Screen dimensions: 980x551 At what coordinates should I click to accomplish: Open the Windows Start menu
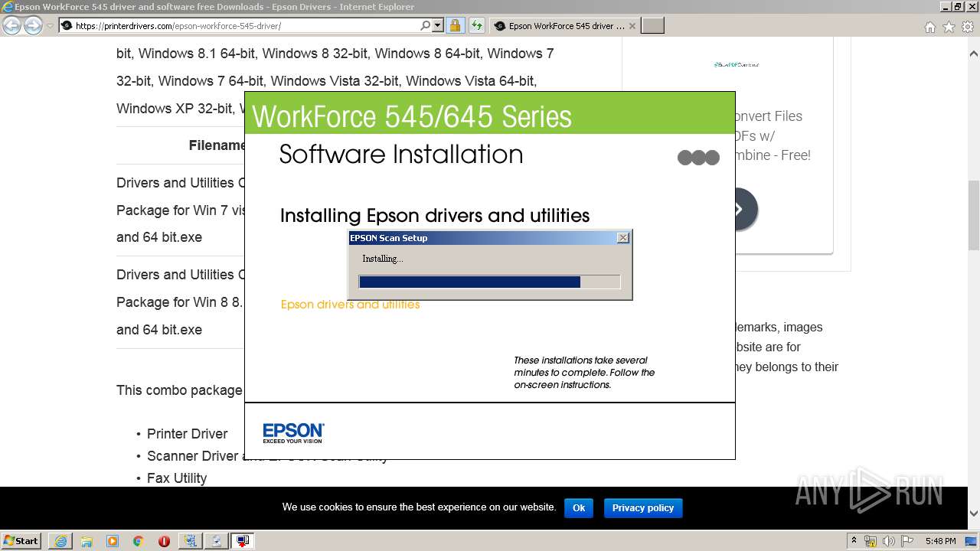(x=21, y=540)
